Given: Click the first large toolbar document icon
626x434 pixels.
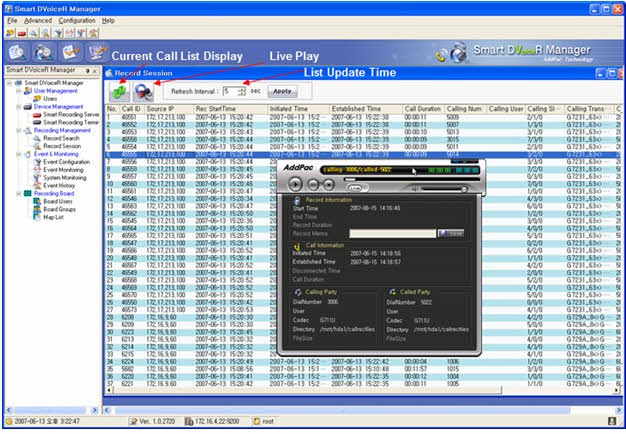Looking at the screenshot, I should [14, 51].
